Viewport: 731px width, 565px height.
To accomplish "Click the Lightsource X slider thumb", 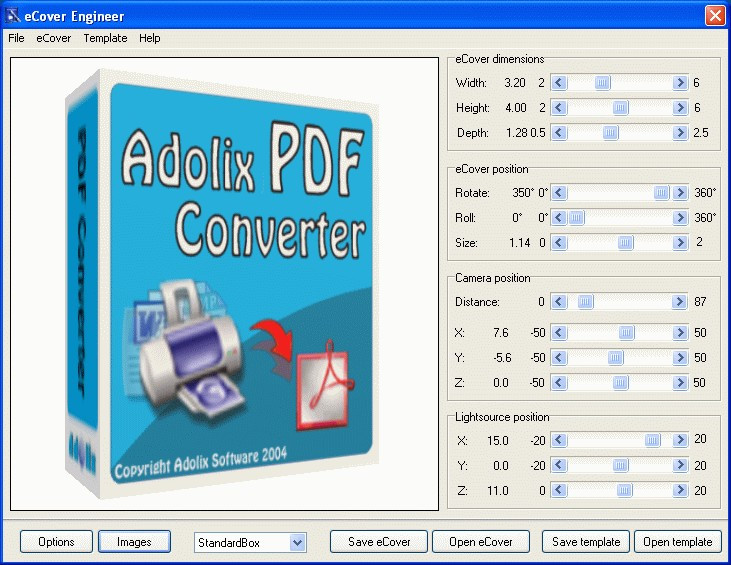I will pyautogui.click(x=653, y=440).
